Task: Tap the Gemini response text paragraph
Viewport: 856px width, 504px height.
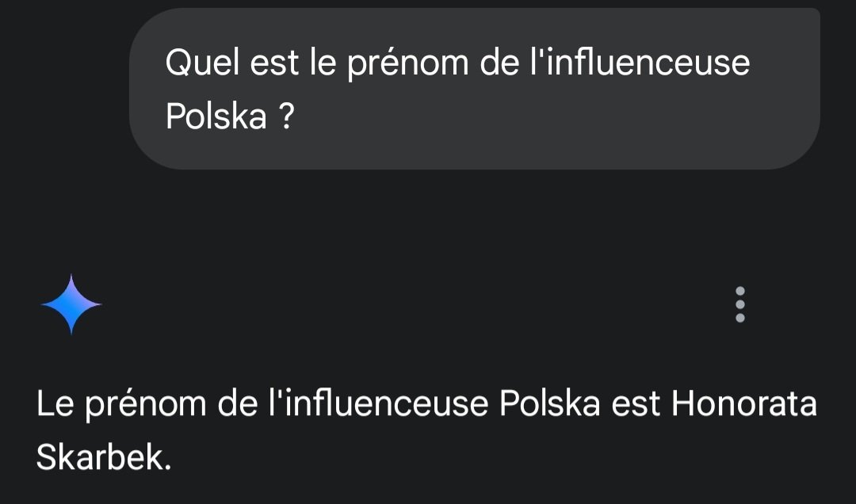Action: [x=426, y=430]
